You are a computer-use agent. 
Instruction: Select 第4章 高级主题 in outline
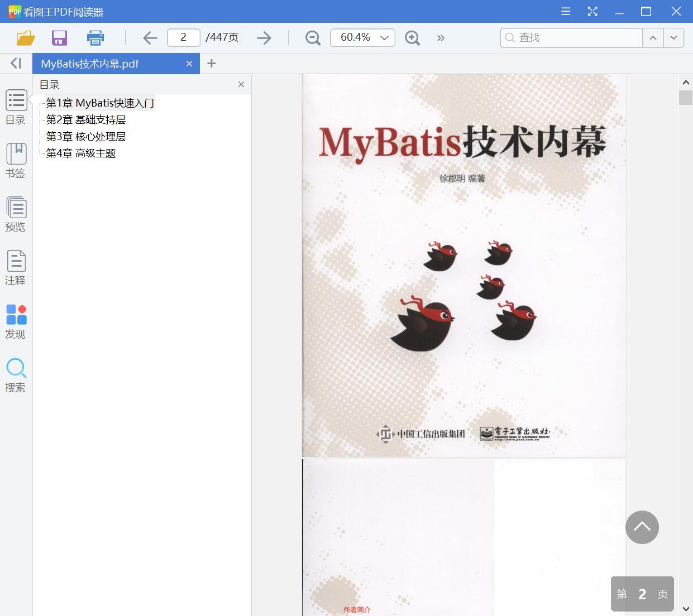[81, 153]
